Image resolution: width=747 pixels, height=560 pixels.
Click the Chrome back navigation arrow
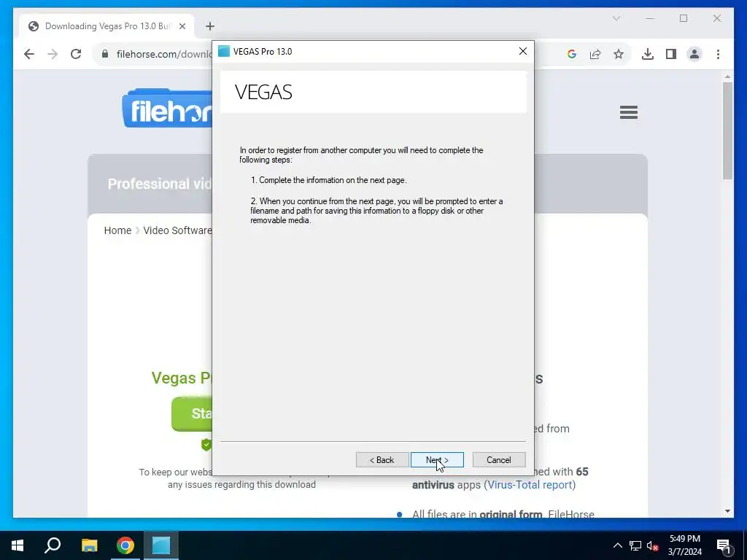(29, 54)
